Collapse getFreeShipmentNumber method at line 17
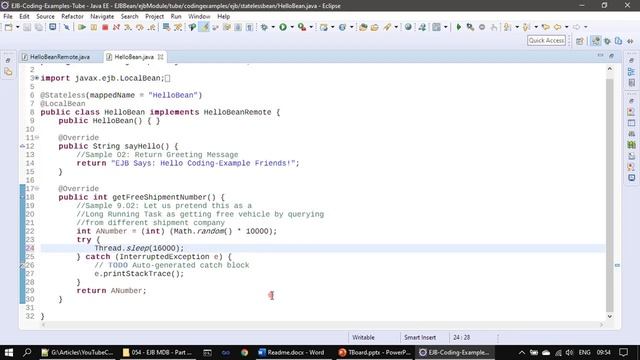640x360 pixels. [x=37, y=189]
